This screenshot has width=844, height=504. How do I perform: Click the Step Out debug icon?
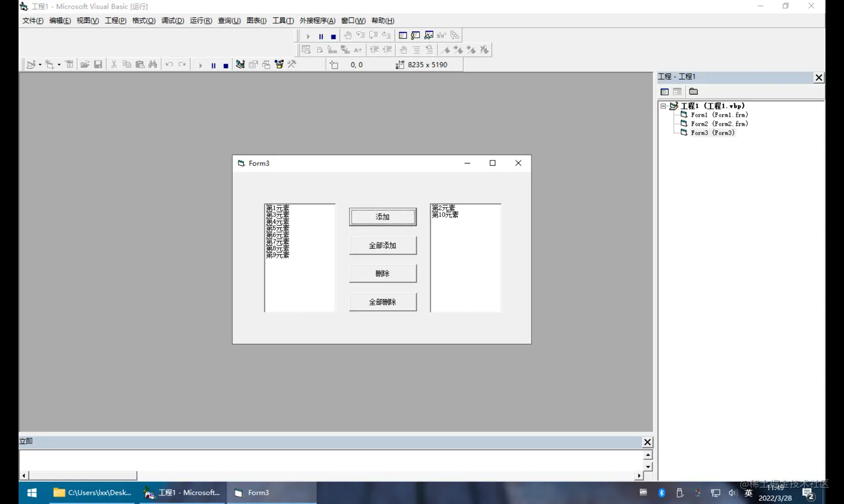click(386, 36)
